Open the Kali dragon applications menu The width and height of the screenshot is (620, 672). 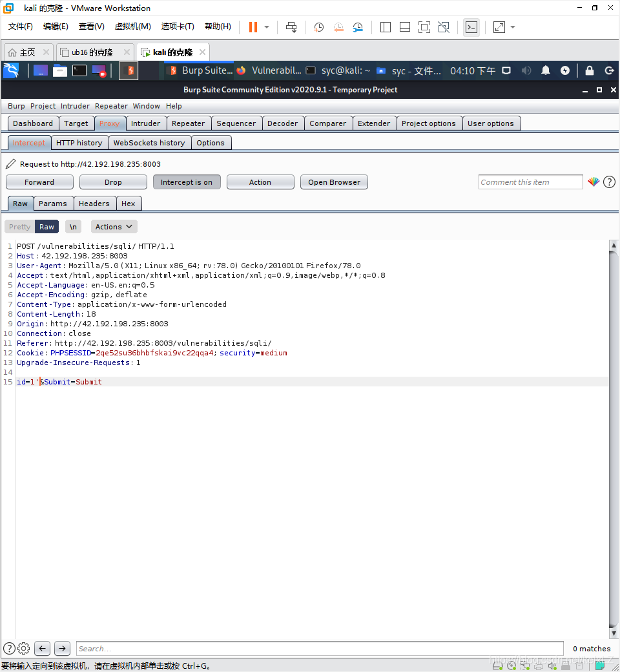12,70
